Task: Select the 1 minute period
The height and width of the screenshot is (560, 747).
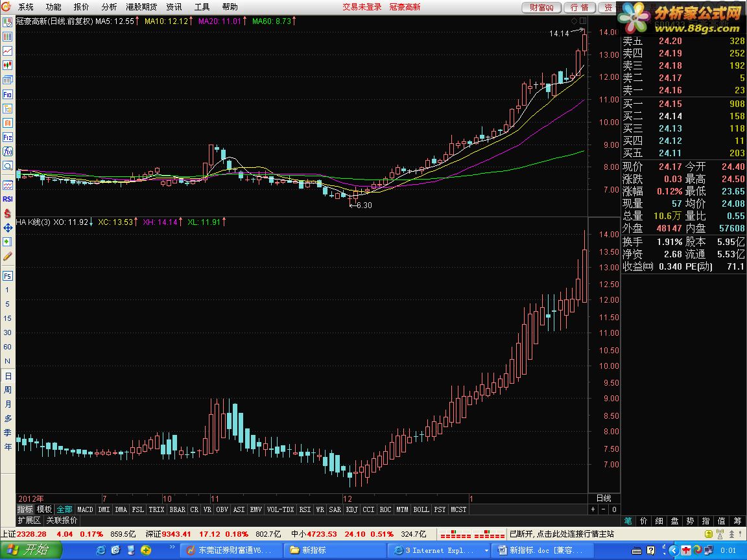Action: pos(8,290)
